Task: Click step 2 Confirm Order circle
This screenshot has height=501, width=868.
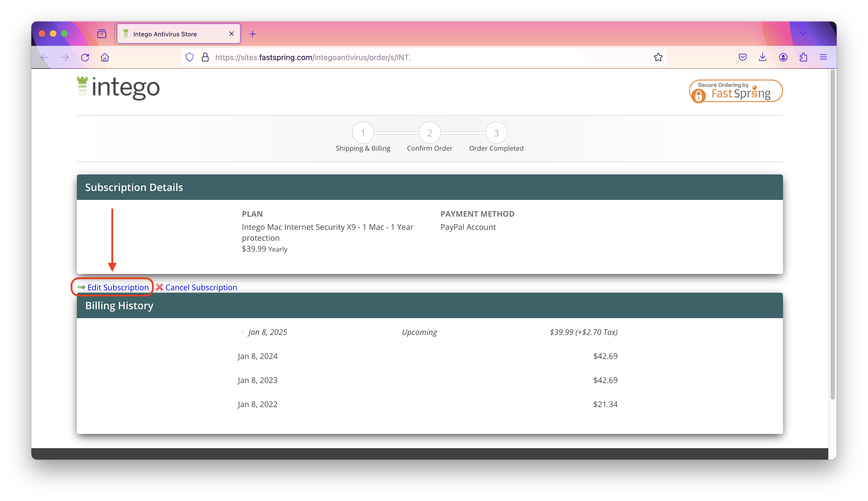Action: tap(430, 133)
